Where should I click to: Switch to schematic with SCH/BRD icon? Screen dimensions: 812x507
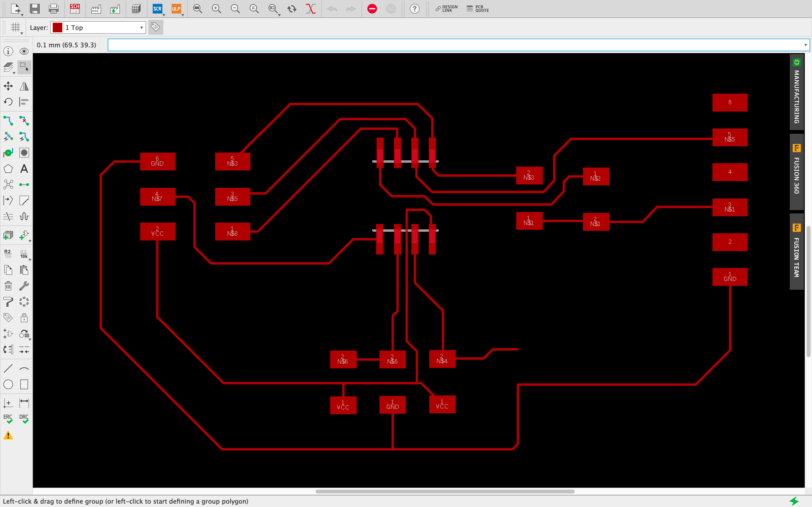click(x=74, y=9)
